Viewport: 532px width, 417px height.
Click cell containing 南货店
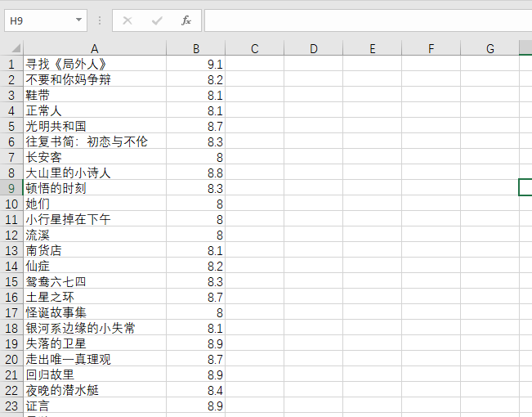(95, 250)
